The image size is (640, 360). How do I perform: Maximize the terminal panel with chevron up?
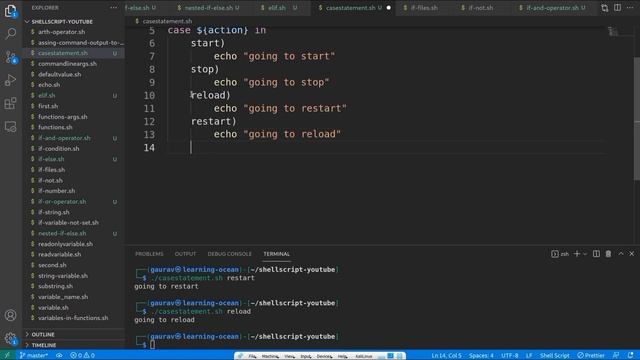pyautogui.click(x=621, y=254)
